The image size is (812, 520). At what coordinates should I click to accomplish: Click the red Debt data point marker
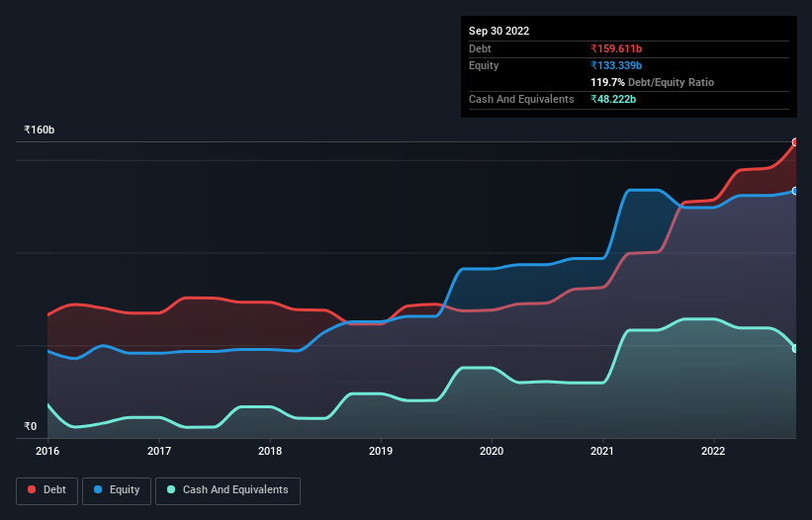[x=795, y=142]
